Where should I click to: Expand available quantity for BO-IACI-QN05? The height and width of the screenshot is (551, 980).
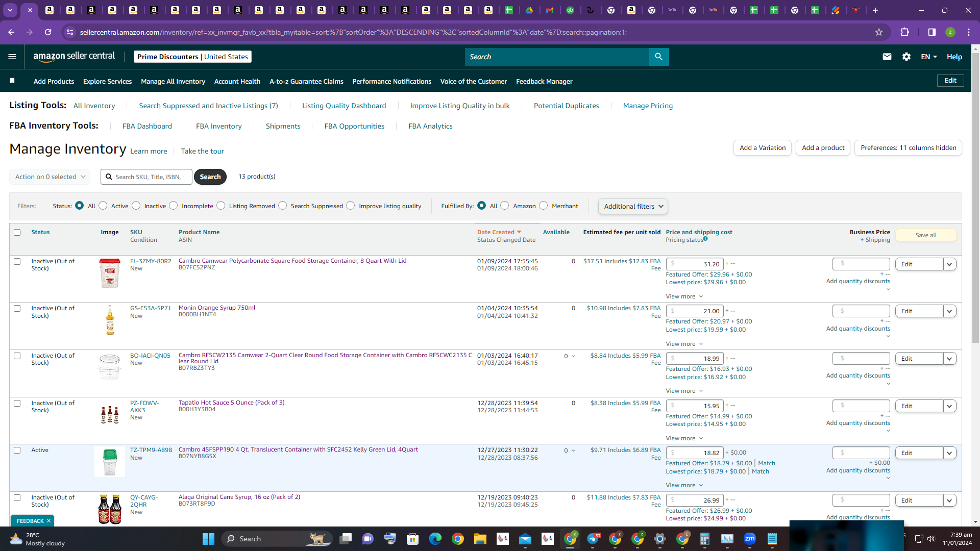coord(573,356)
